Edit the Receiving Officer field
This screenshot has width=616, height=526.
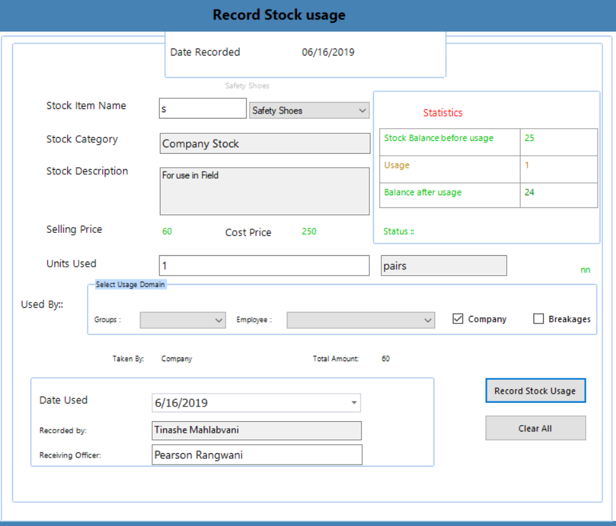click(x=257, y=455)
